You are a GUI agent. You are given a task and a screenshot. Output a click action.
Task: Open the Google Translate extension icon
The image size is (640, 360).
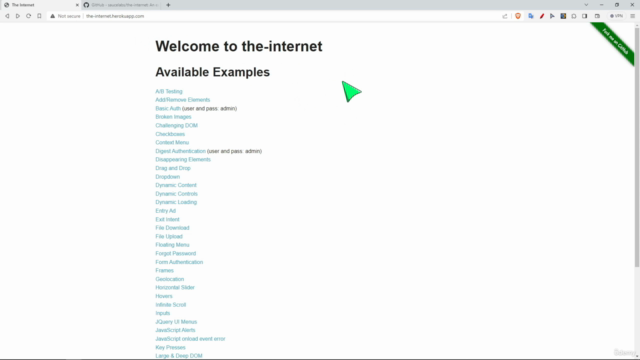coord(531,16)
